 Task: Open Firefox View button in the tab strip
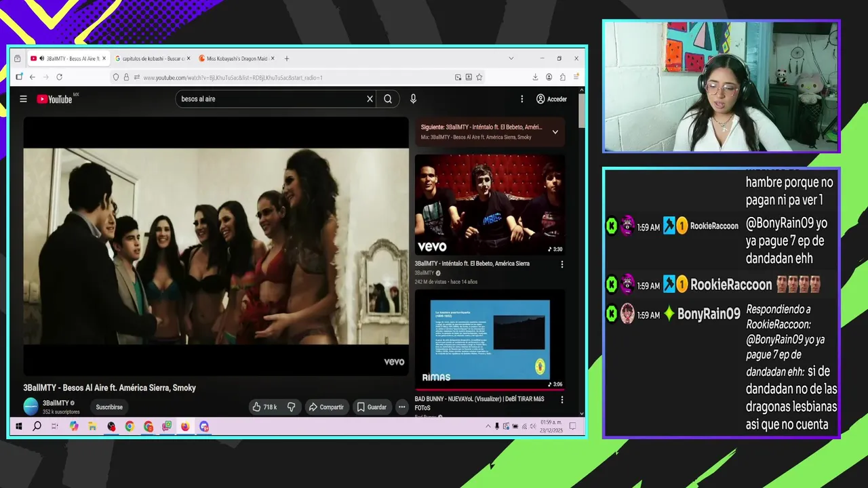pos(18,59)
